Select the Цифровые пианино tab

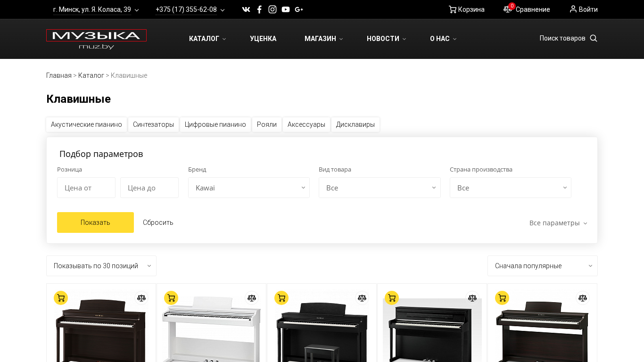[x=215, y=124]
